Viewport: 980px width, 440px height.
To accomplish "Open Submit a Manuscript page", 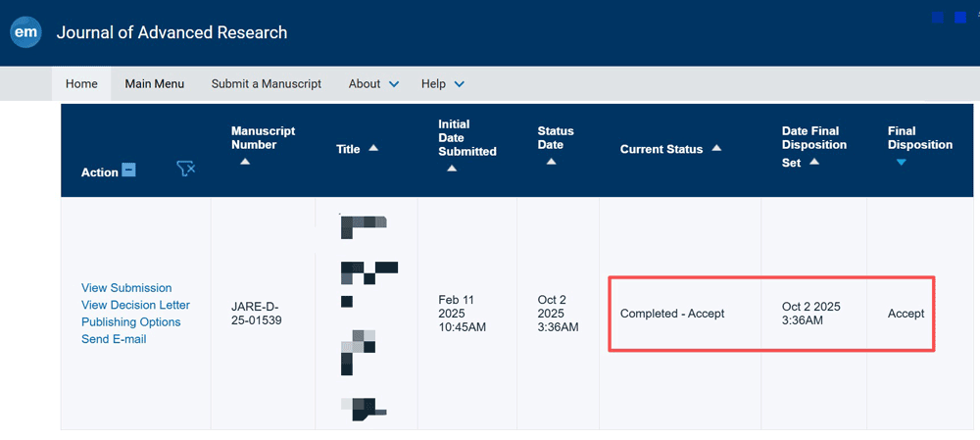I will coord(266,84).
